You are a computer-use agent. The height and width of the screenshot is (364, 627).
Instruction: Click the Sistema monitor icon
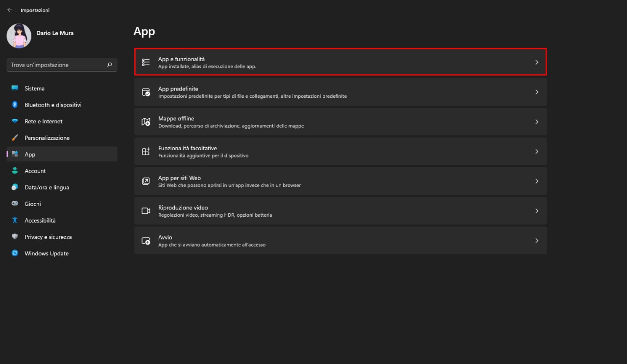pos(15,89)
